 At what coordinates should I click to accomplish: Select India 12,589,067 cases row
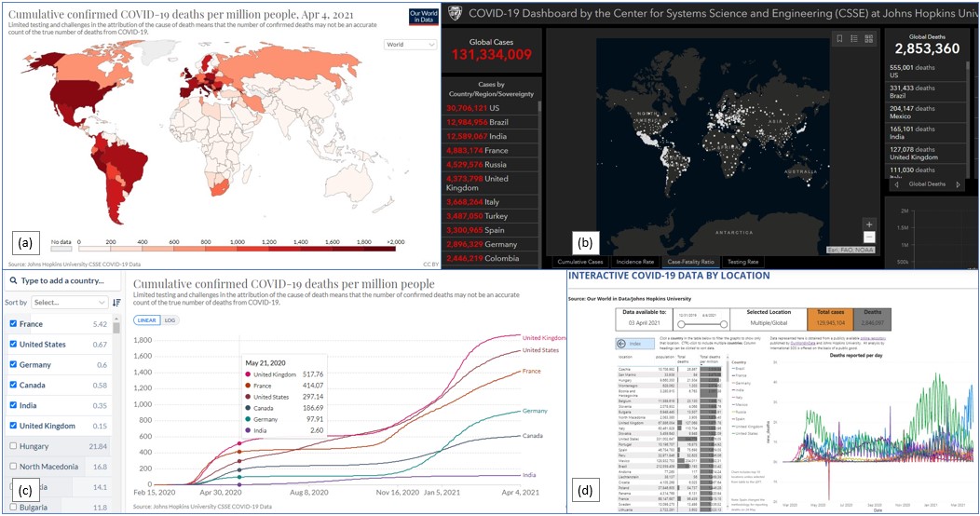[491, 136]
